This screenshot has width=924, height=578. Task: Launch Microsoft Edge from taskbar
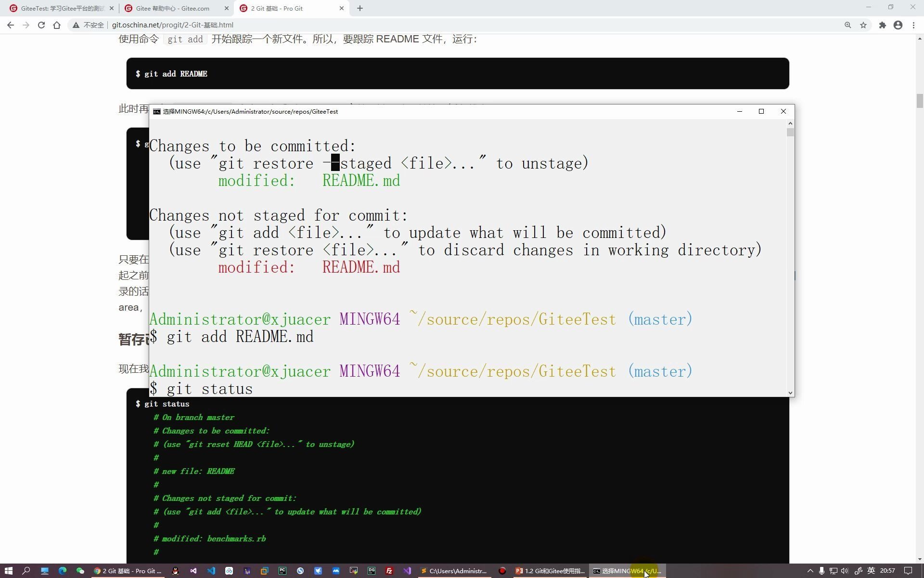[63, 571]
